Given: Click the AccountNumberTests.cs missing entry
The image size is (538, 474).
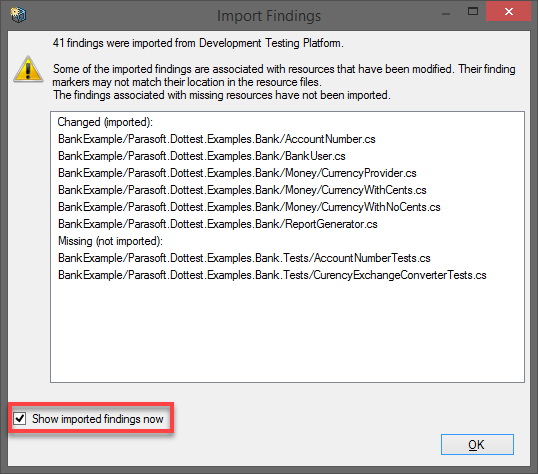Looking at the screenshot, I should (x=244, y=258).
